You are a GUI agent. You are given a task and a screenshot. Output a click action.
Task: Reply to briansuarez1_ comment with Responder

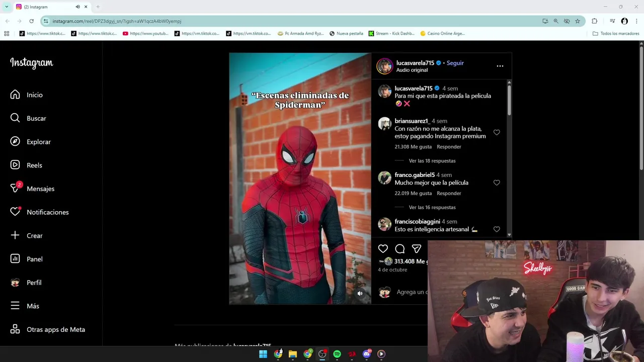[x=449, y=147]
